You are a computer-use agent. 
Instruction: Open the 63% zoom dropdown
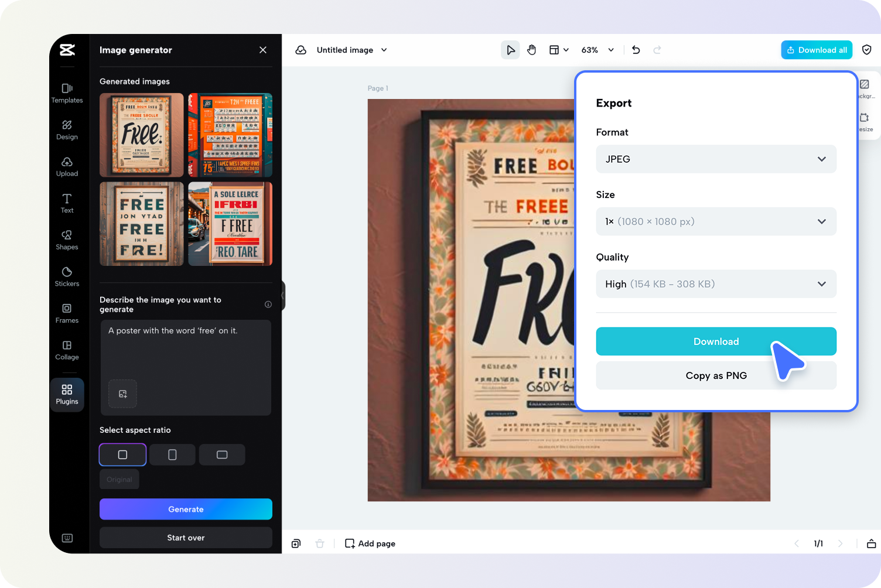click(x=597, y=50)
